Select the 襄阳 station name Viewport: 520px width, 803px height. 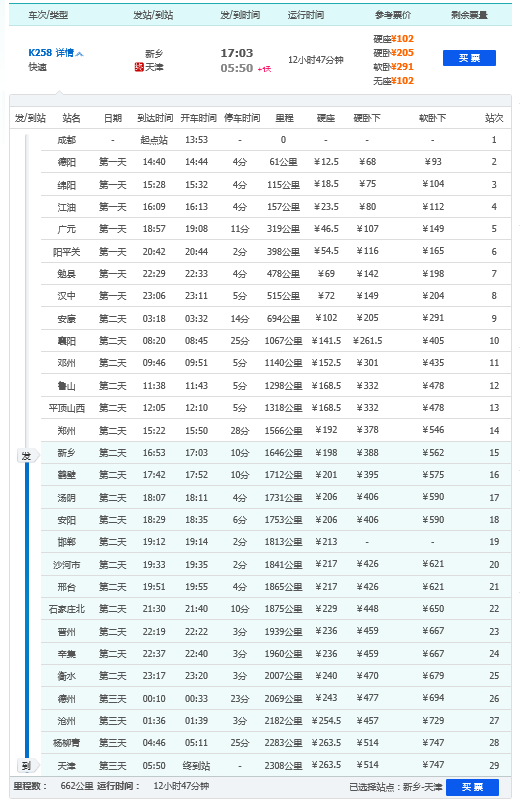tap(67, 341)
